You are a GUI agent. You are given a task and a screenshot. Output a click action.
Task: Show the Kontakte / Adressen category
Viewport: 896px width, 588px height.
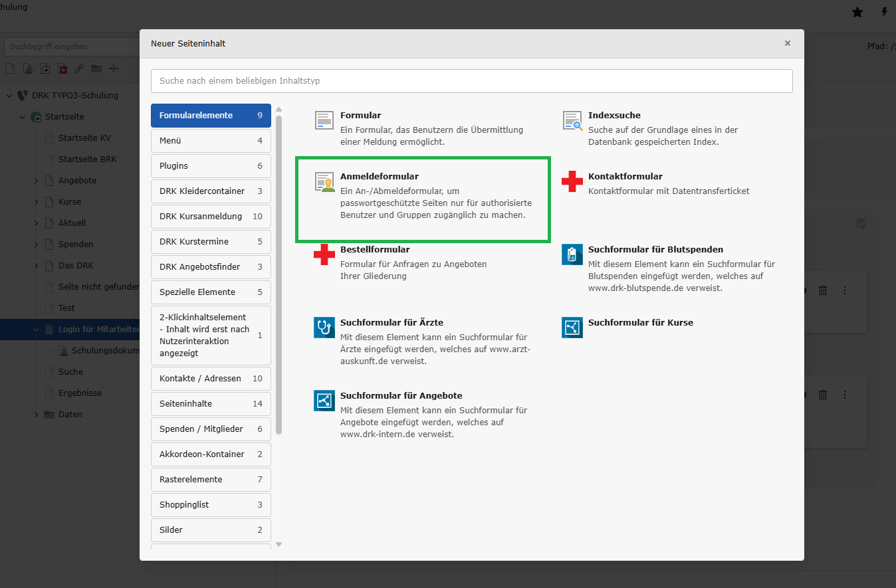[211, 379]
